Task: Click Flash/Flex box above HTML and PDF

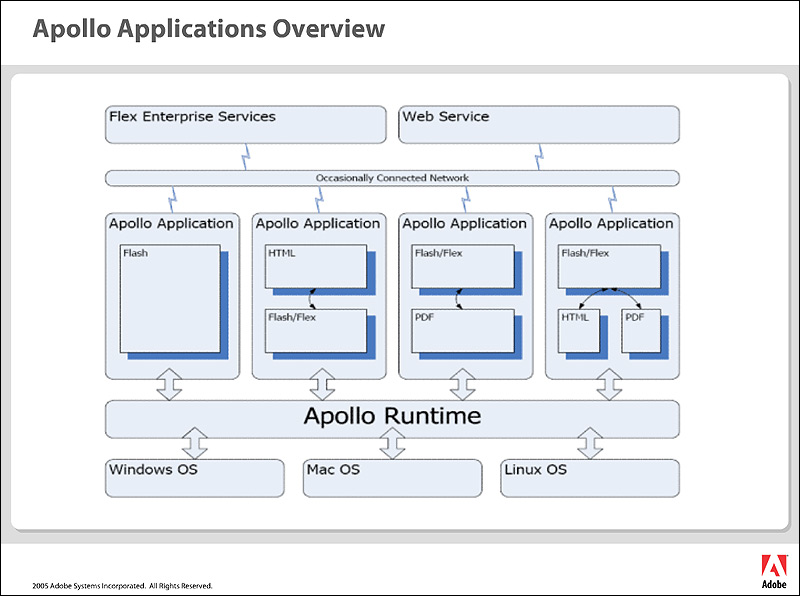Action: click(x=609, y=266)
